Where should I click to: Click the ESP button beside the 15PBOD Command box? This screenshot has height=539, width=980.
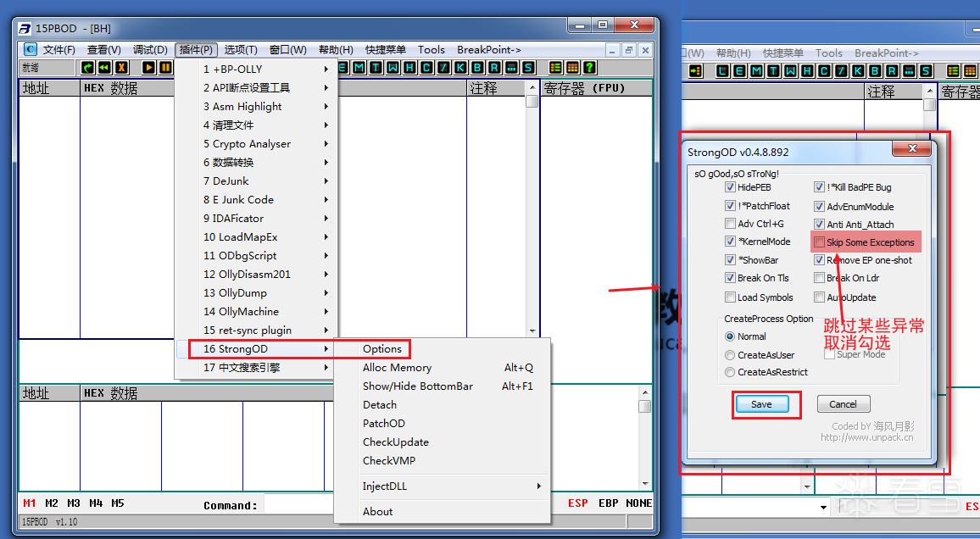(578, 503)
